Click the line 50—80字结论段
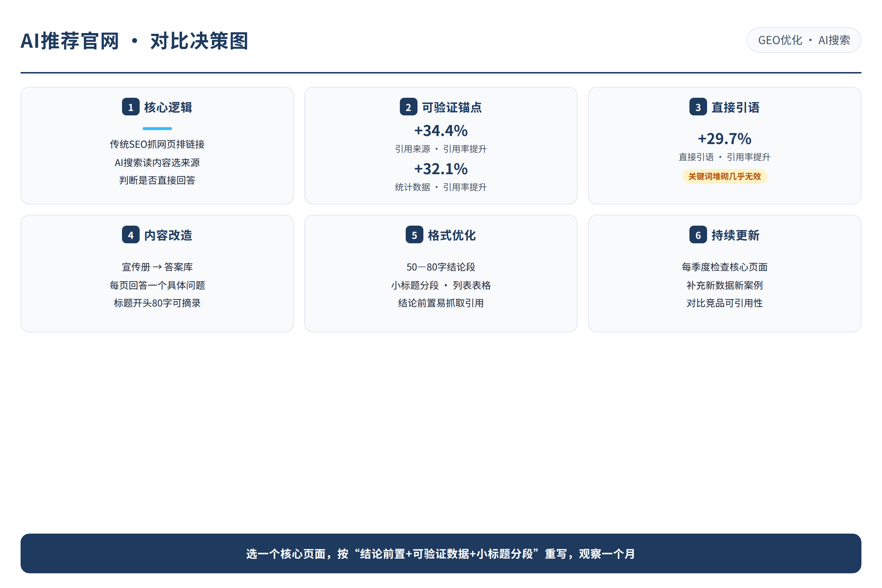 point(441,267)
